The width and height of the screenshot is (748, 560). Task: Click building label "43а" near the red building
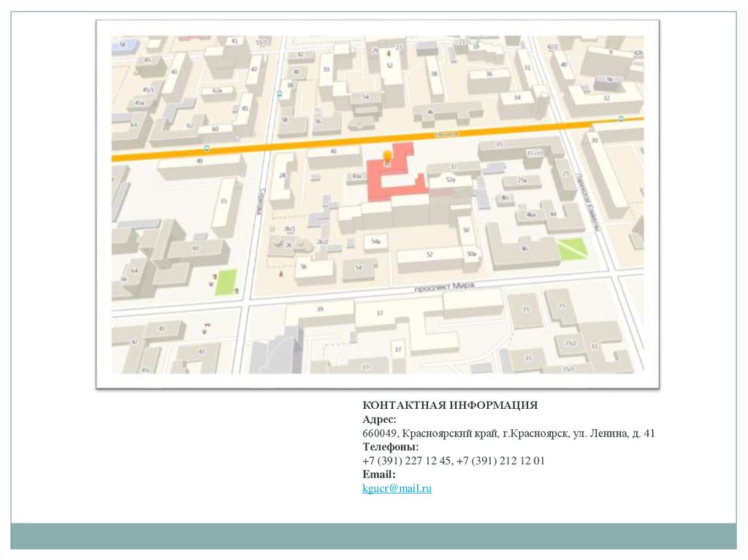coord(356,176)
